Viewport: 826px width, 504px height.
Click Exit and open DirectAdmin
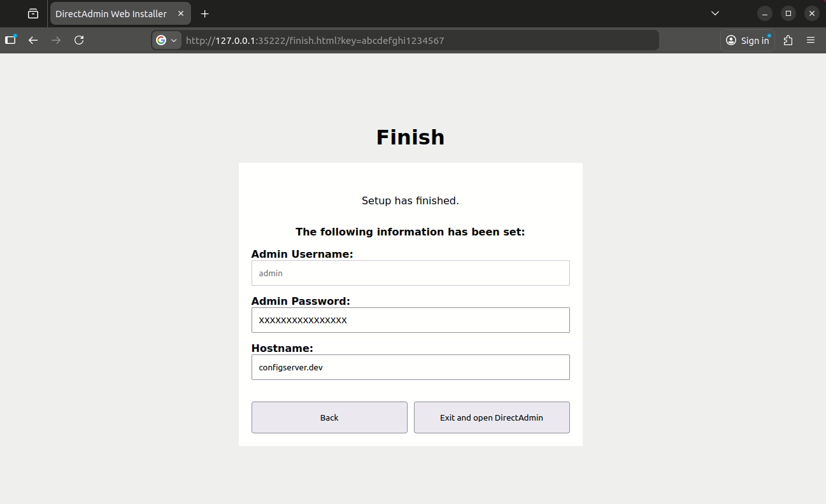point(491,417)
